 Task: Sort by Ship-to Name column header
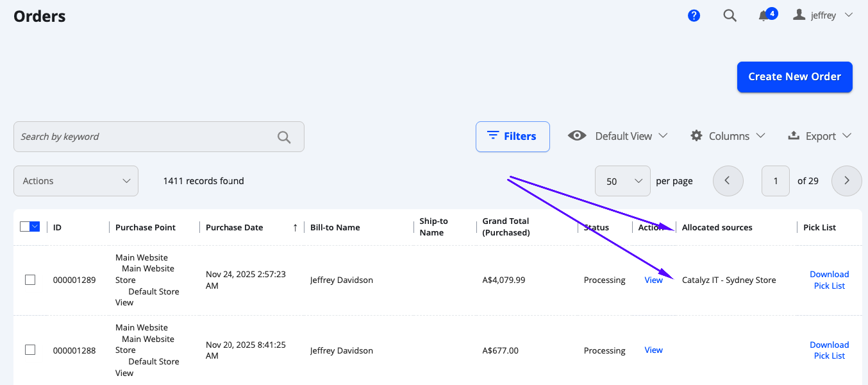[434, 227]
